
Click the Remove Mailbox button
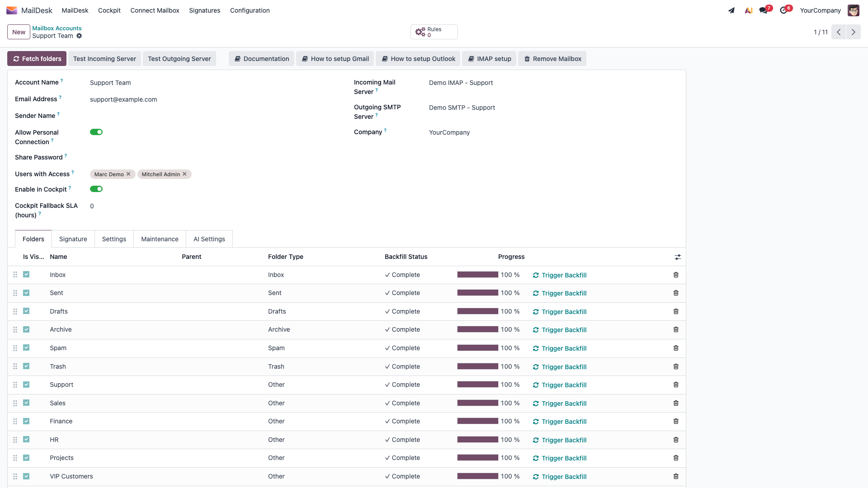coord(552,59)
